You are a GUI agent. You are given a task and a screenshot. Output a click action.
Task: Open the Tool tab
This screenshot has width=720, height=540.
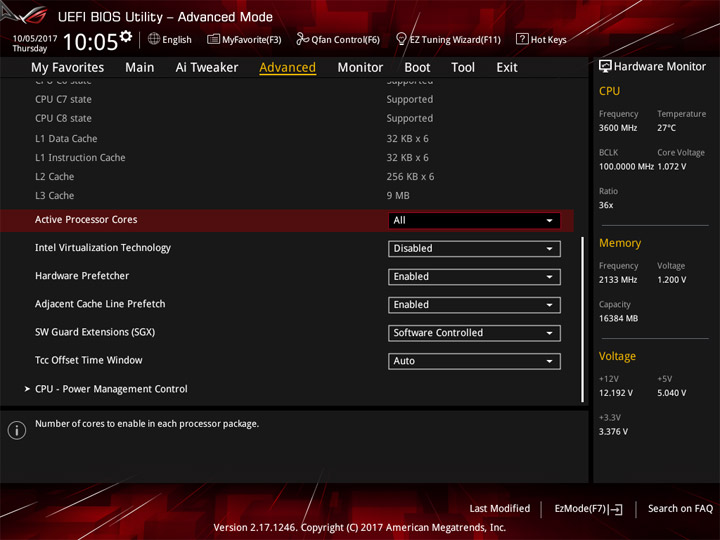463,68
